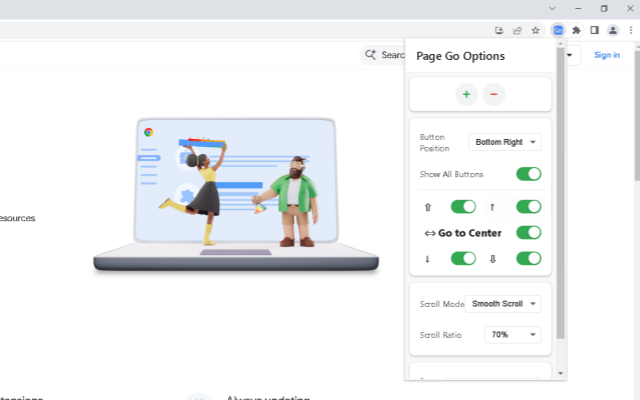Click the popup scrollbar up arrow
Image resolution: width=640 pixels, height=400 pixels.
coord(560,44)
